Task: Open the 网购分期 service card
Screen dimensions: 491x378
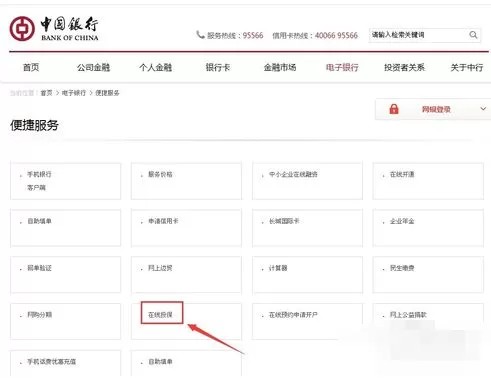Action: [66, 321]
